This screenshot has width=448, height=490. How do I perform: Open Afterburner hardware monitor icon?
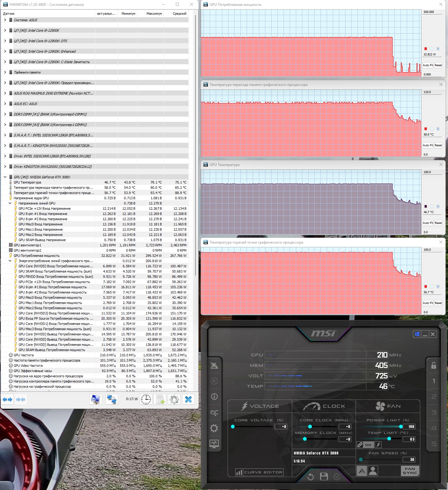214,444
